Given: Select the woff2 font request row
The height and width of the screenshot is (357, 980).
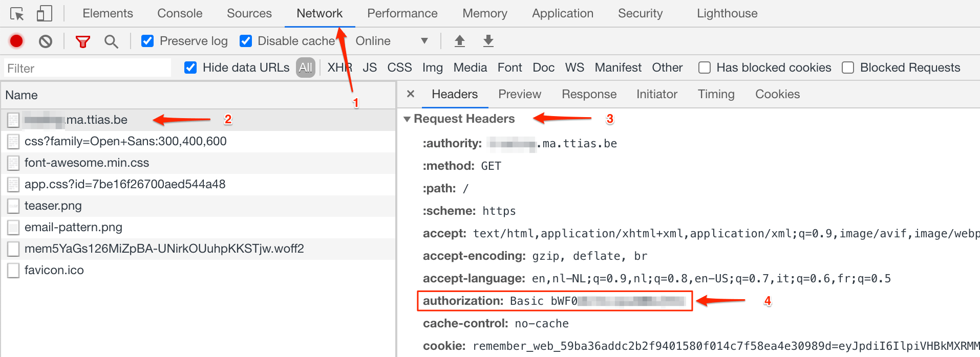Looking at the screenshot, I should pos(198,249).
